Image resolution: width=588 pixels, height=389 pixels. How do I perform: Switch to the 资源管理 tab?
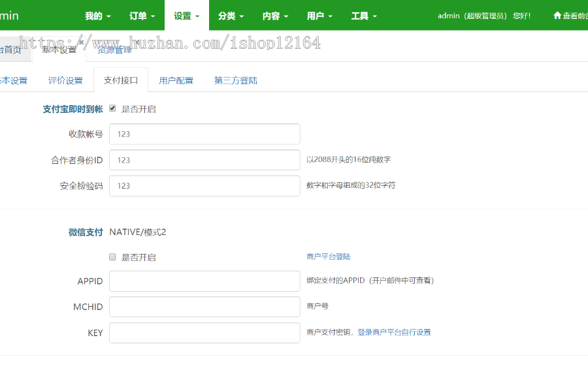114,49
